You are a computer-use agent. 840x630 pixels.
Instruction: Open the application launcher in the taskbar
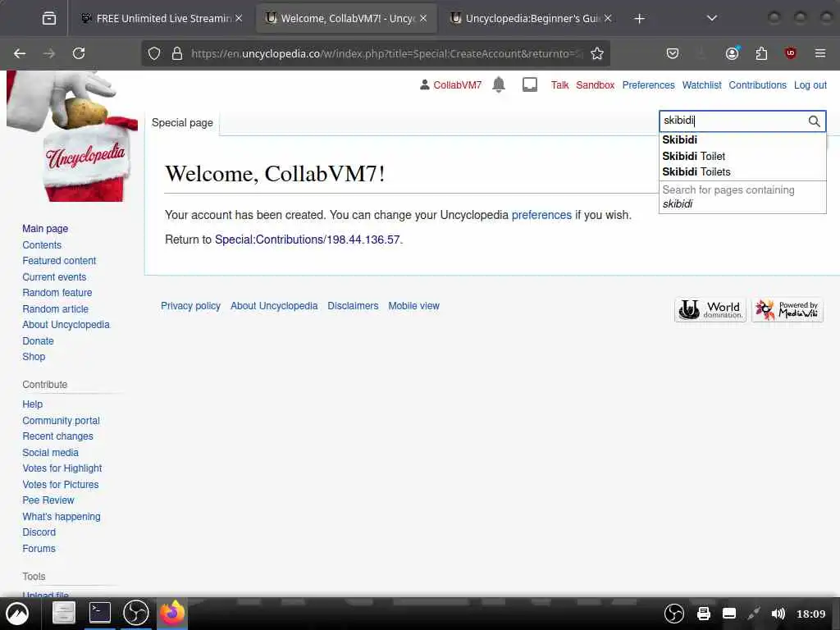tap(18, 614)
